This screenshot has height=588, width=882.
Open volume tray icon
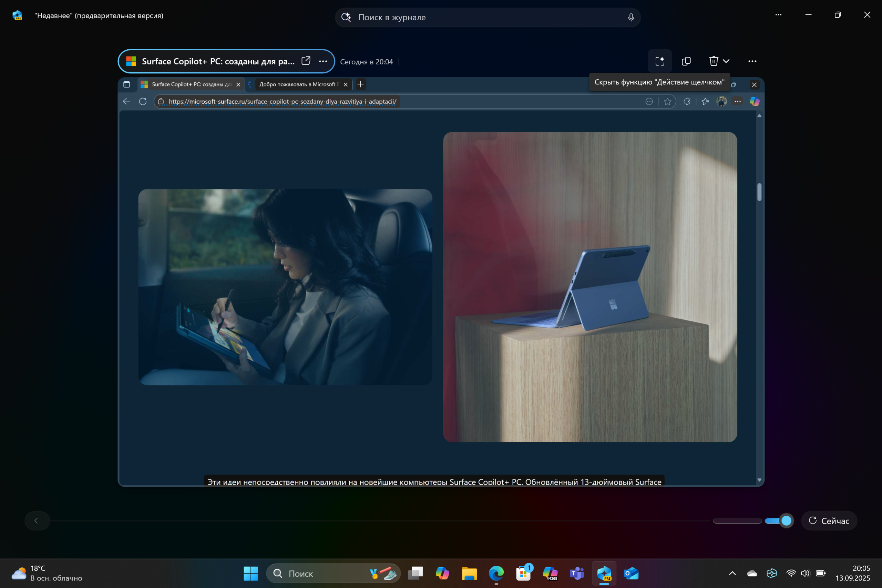click(805, 574)
